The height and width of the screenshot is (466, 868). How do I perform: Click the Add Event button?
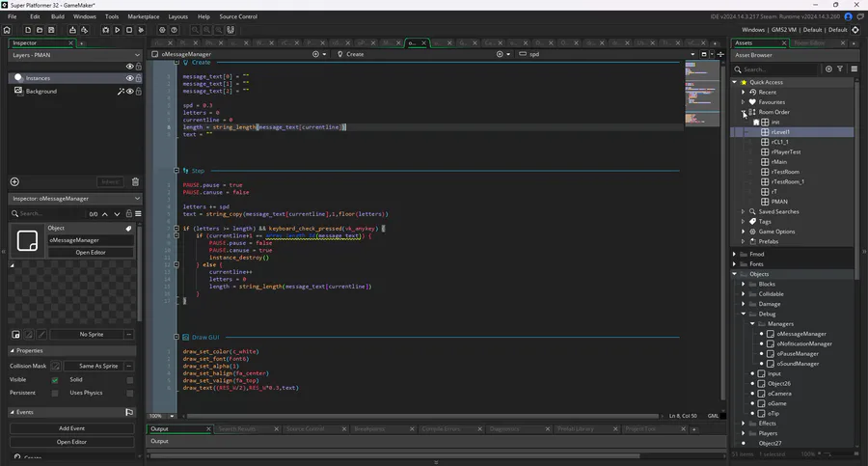[72, 428]
